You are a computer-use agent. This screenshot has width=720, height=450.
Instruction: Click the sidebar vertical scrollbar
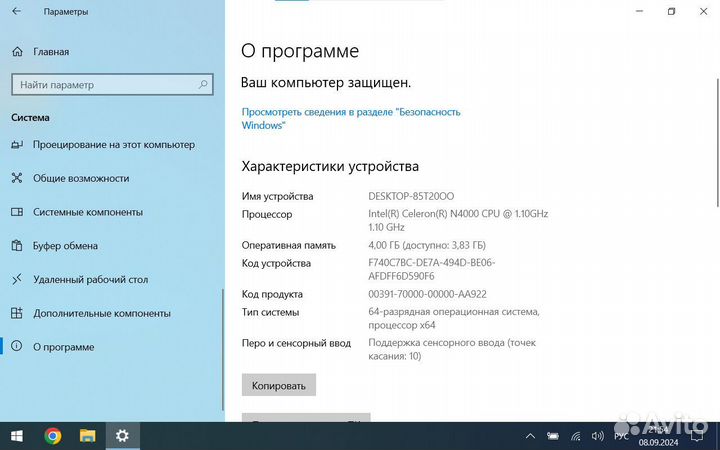point(223,349)
